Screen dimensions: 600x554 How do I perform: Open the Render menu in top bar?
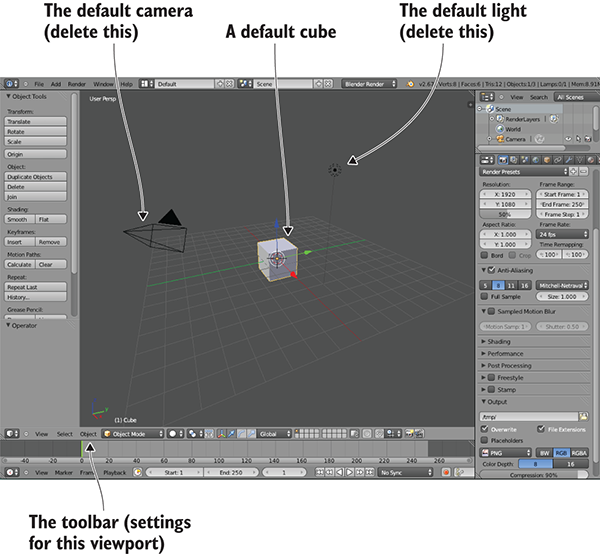(77, 84)
